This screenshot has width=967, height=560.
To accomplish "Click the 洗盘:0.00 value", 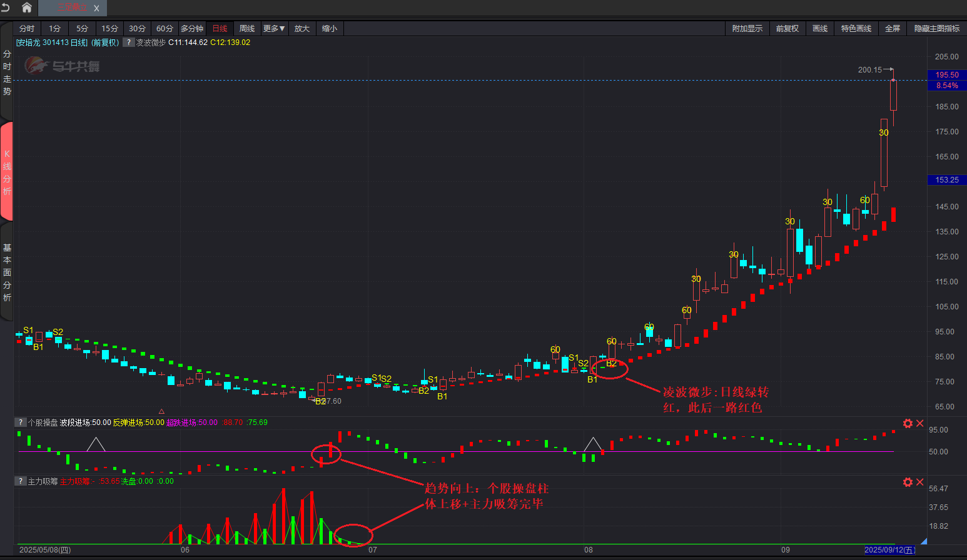I will point(137,481).
